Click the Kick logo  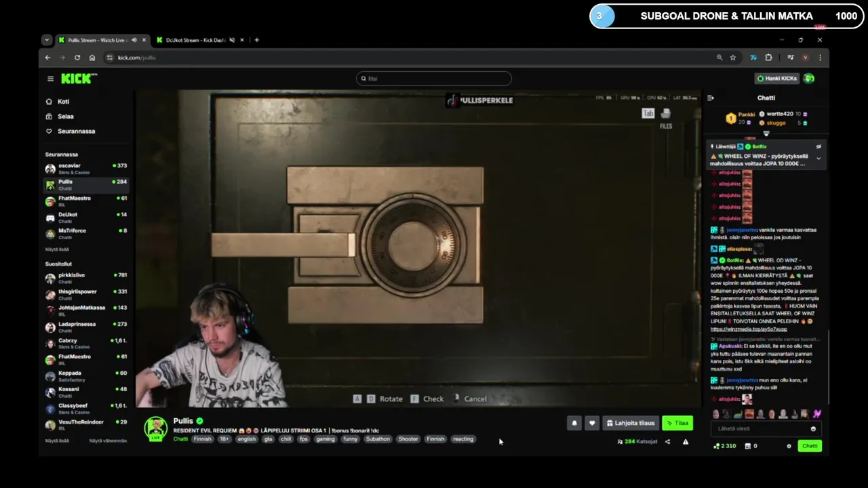pyautogui.click(x=79, y=79)
